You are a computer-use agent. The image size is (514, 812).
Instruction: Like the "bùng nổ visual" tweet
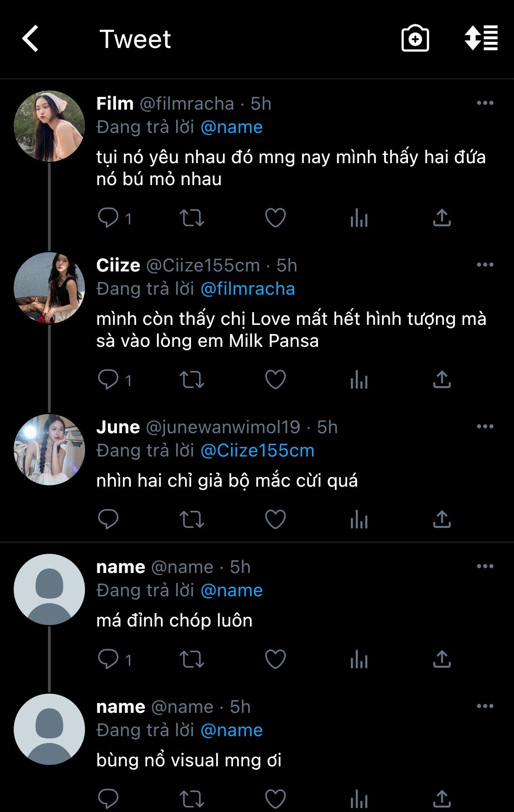click(x=276, y=799)
